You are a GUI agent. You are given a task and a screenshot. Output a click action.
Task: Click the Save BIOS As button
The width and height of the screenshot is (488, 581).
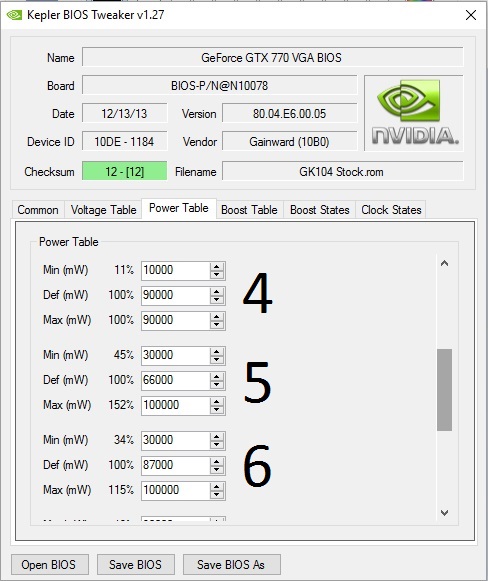point(232,565)
